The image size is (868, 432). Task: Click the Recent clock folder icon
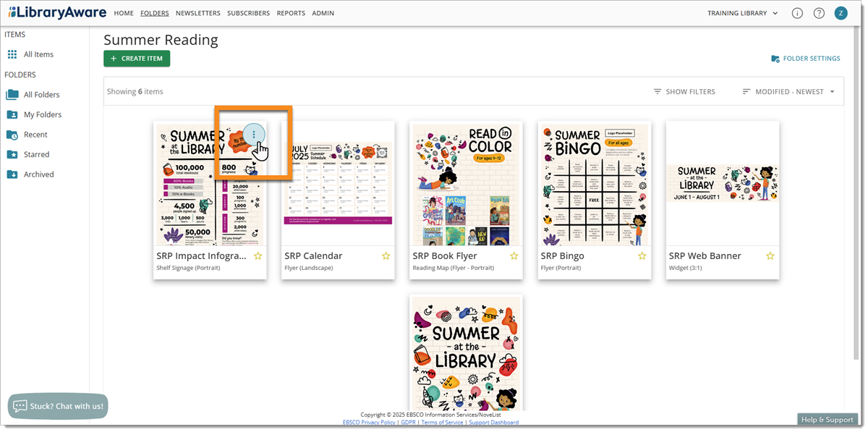[12, 135]
